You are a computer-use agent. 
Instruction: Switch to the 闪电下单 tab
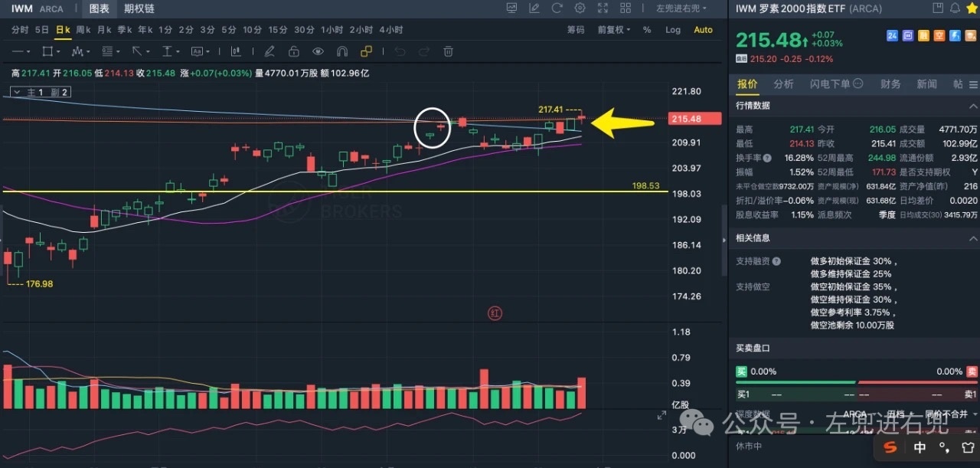[836, 84]
